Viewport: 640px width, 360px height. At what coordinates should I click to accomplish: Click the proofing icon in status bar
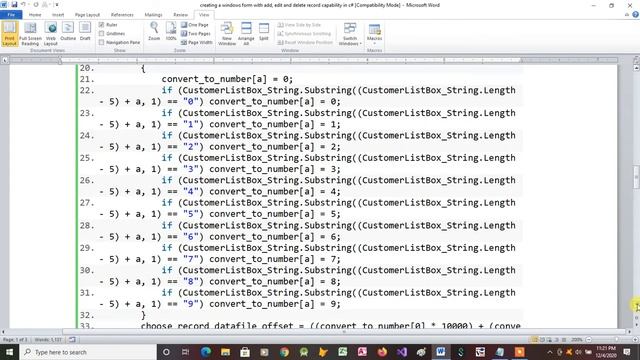[x=72, y=340]
